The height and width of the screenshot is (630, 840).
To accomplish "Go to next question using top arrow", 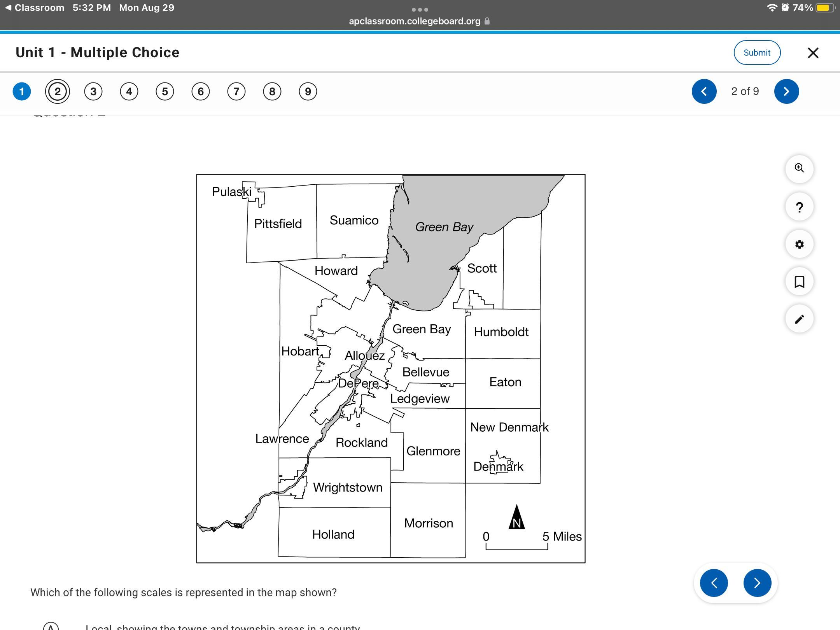I will (786, 91).
